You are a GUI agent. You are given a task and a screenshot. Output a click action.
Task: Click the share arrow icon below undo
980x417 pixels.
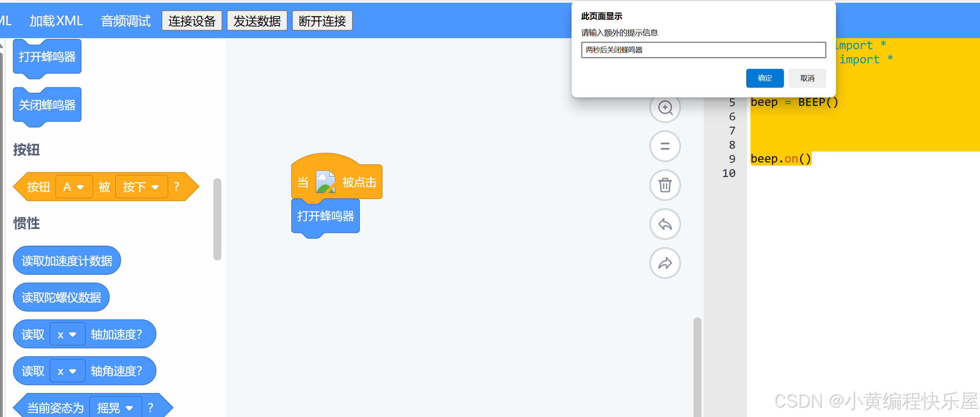tap(665, 263)
